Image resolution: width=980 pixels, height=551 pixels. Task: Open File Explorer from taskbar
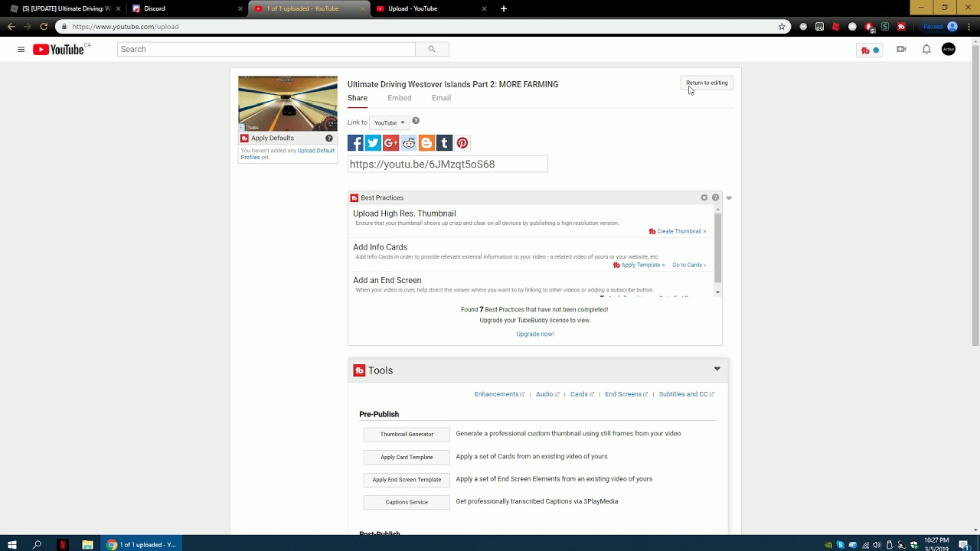click(x=87, y=545)
